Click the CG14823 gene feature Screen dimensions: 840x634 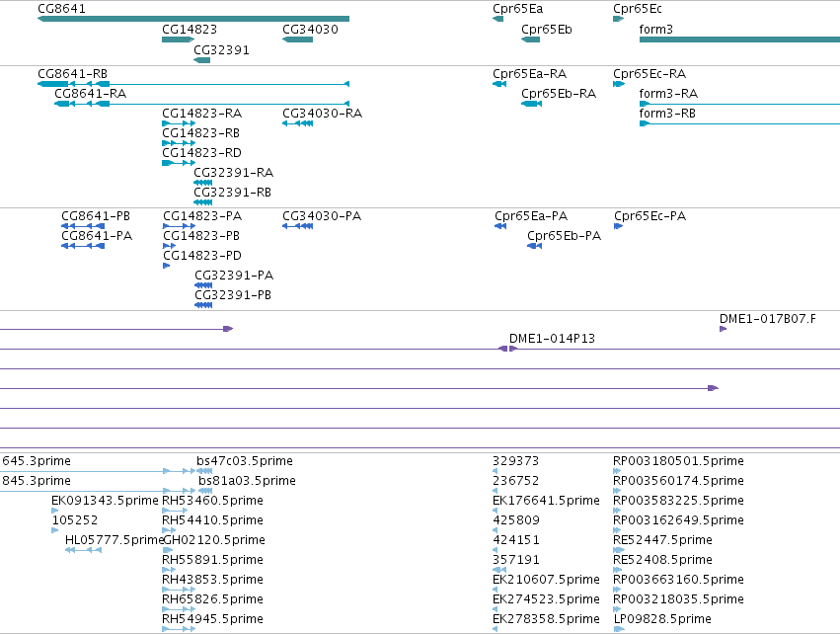(179, 40)
